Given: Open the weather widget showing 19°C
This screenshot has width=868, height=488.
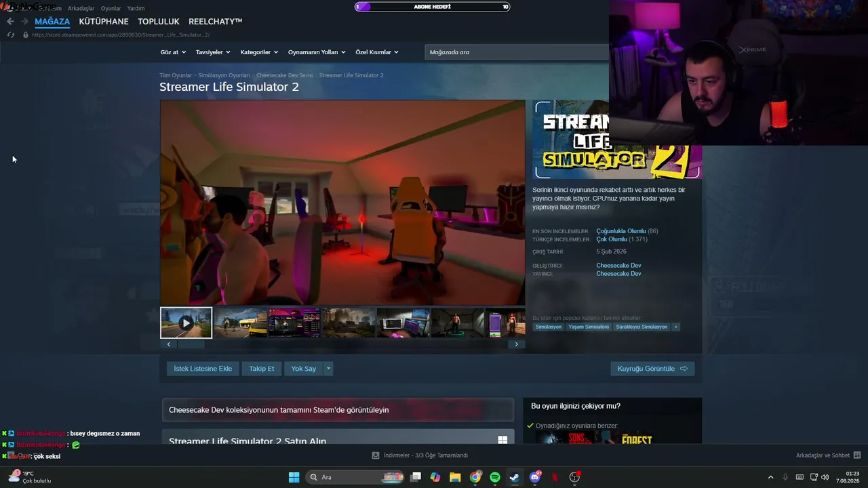Looking at the screenshot, I should click(x=30, y=477).
